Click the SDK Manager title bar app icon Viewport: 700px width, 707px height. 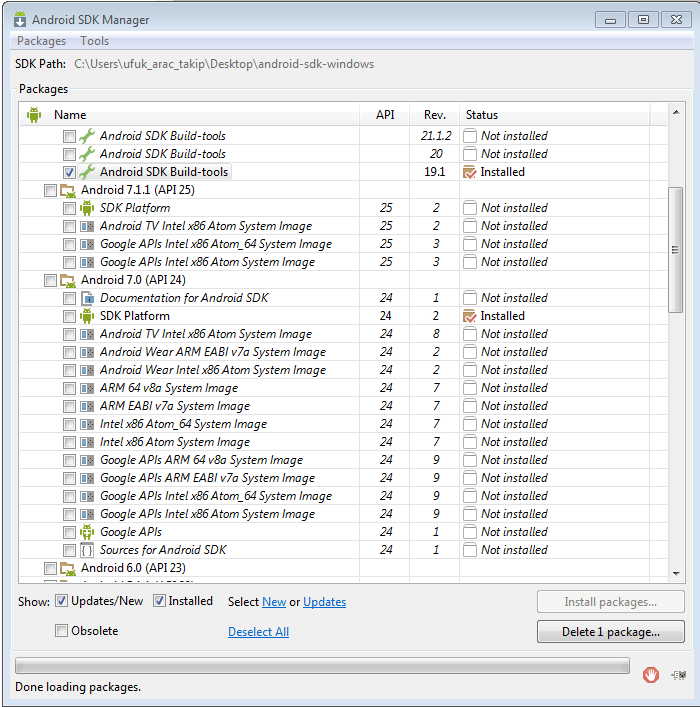(x=20, y=20)
